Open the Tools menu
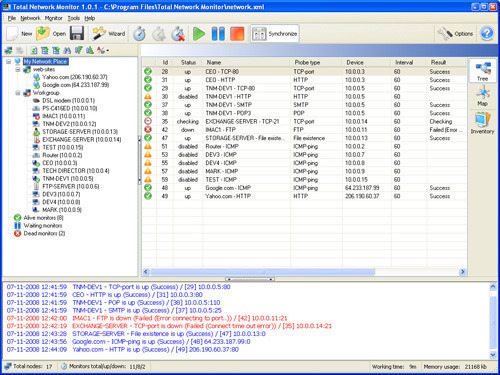The width and height of the screenshot is (500, 375). coord(74,18)
